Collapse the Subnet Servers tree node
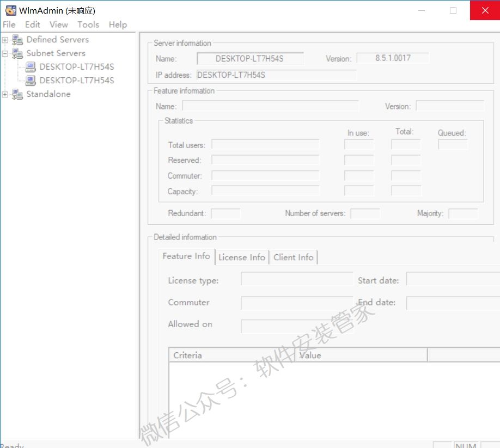The width and height of the screenshot is (500, 448). coord(5,53)
